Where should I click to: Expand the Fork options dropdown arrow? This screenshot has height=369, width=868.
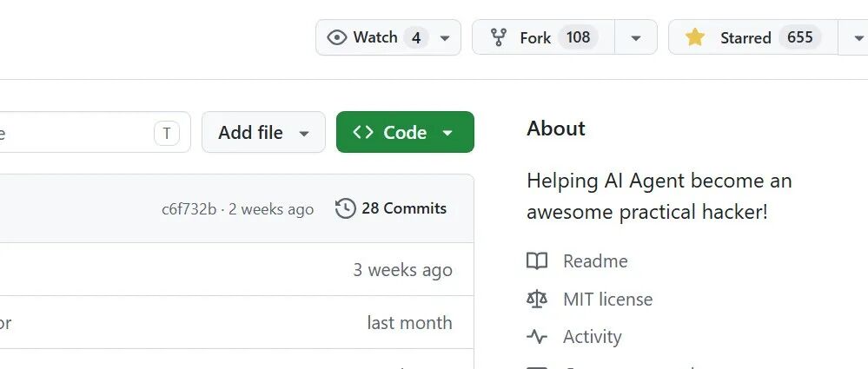tap(636, 38)
